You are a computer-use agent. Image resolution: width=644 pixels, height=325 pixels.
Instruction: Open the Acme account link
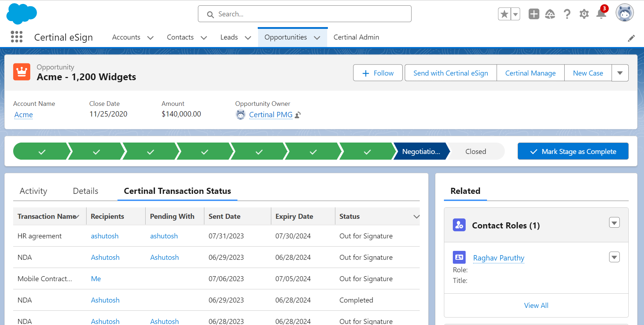point(23,115)
